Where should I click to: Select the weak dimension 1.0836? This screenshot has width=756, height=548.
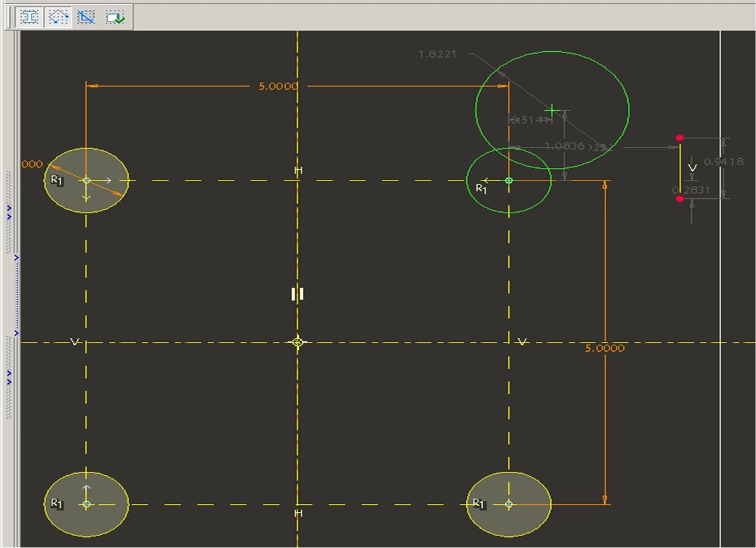coord(564,146)
